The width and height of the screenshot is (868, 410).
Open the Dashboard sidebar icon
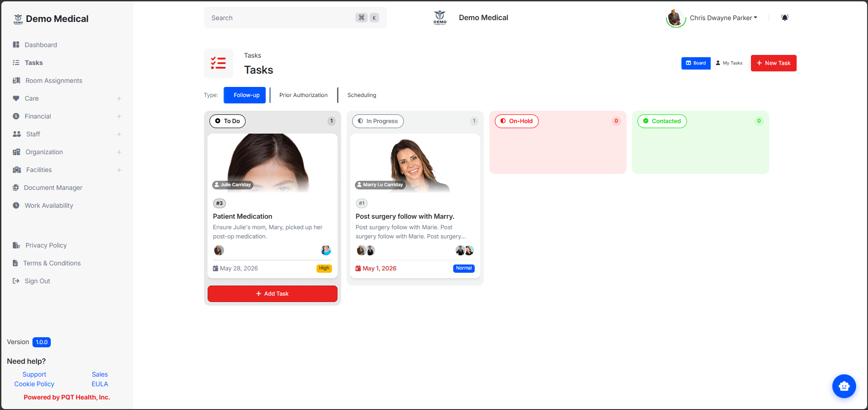click(16, 45)
